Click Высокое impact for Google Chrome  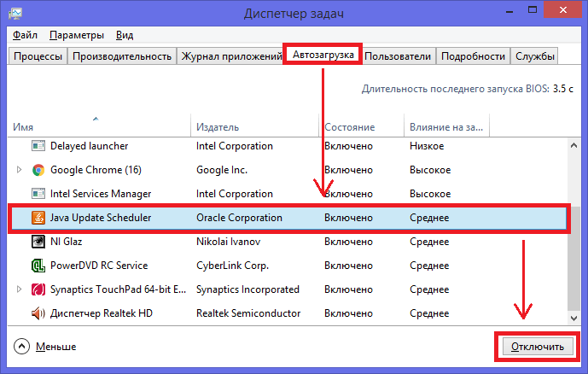(430, 170)
